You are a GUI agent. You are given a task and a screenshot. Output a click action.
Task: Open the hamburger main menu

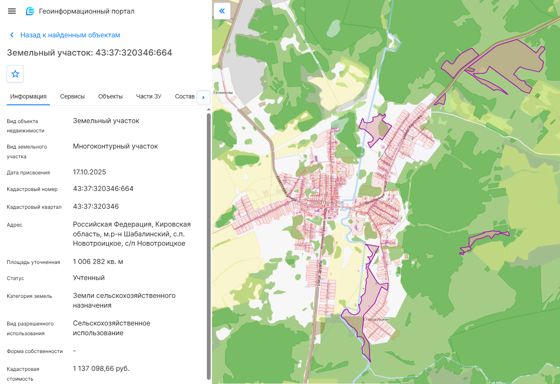click(12, 11)
